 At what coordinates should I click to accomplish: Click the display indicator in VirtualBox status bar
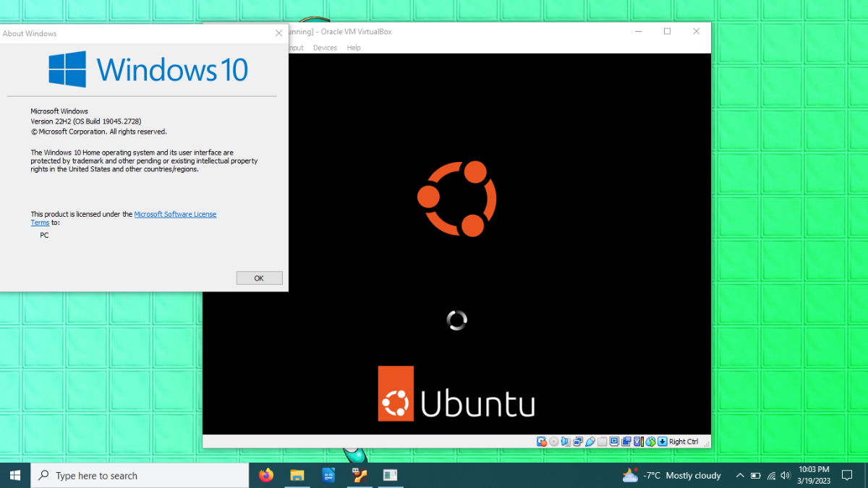[x=614, y=442]
